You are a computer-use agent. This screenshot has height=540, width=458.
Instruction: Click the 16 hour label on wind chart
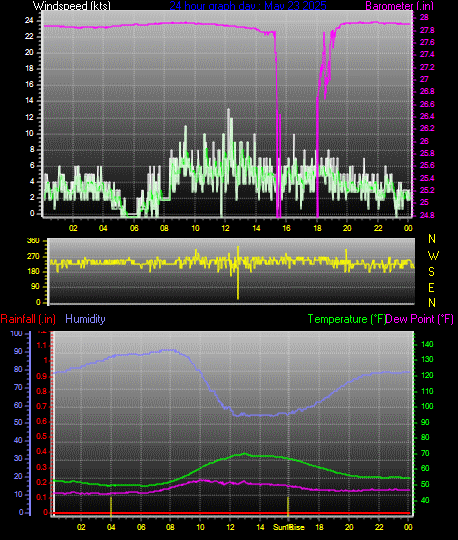pyautogui.click(x=286, y=228)
